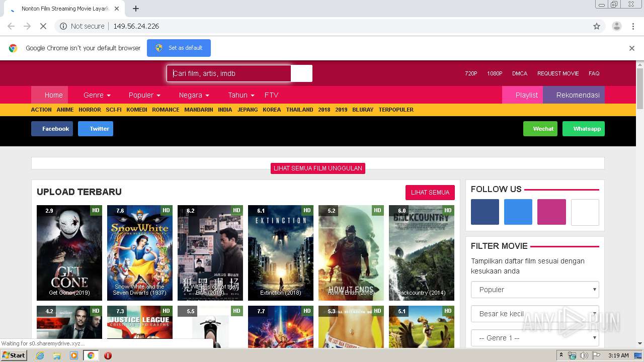The image size is (644, 362).
Task: Expand the Negara dropdown menu
Action: pos(194,95)
